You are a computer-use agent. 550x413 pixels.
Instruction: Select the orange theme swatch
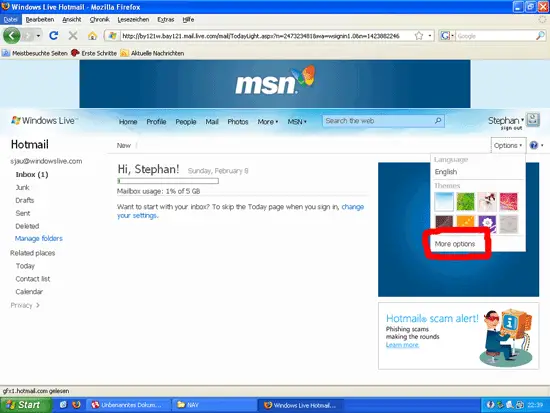pos(465,224)
